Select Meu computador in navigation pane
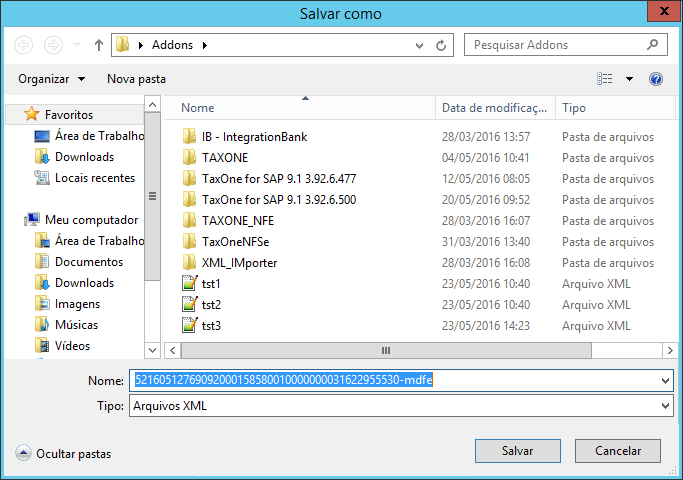Viewport: 683px width, 480px height. 82,220
